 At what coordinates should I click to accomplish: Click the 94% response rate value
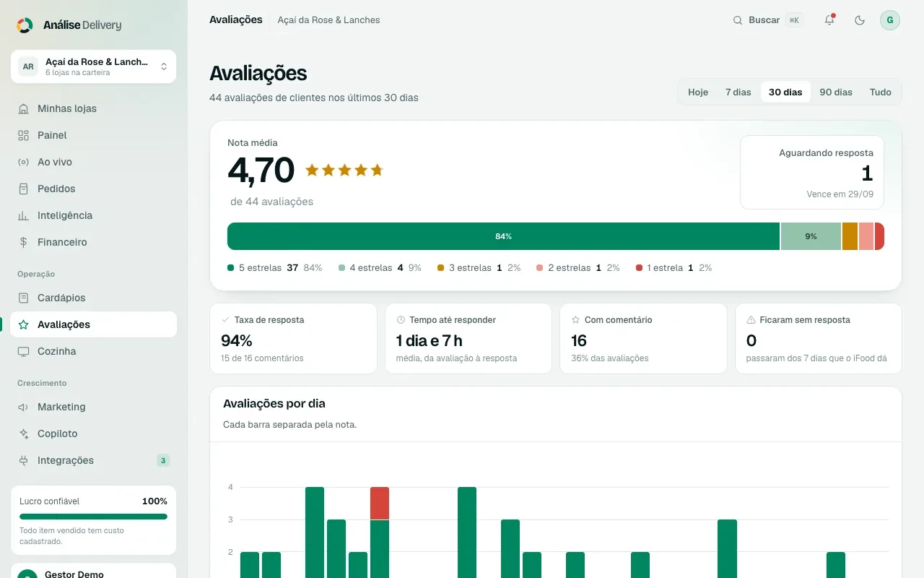pos(237,340)
